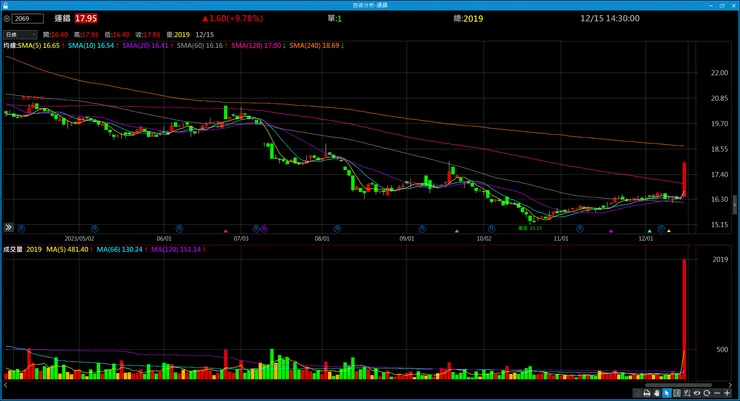
Task: Click the 成交量 volume panel title
Action: point(12,250)
